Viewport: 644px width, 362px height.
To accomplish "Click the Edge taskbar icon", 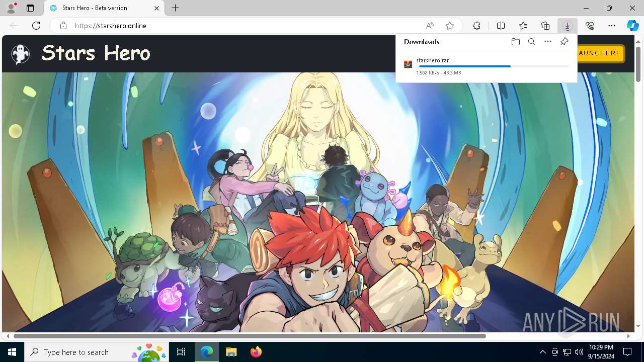I will 207,352.
